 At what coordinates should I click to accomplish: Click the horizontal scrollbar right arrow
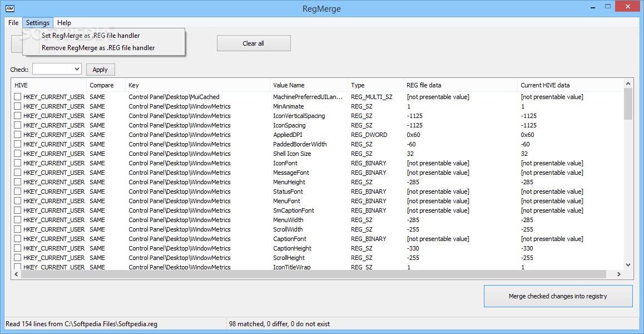620,274
